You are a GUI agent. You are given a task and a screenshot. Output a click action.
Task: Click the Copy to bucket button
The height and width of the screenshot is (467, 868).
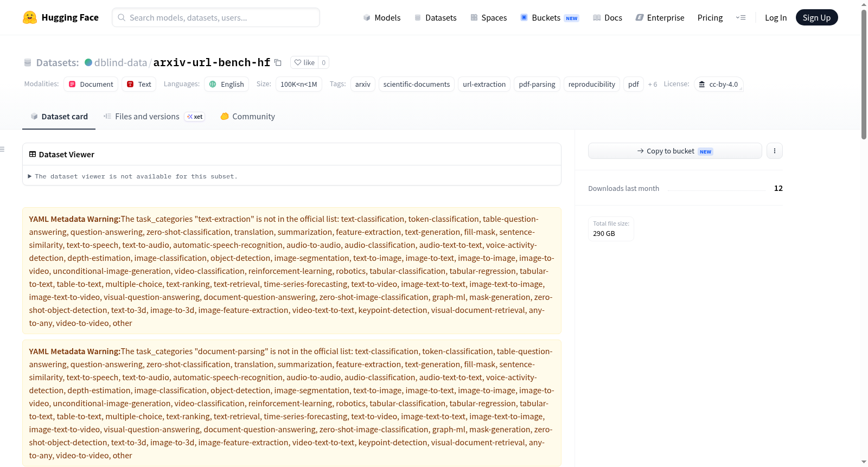point(675,151)
